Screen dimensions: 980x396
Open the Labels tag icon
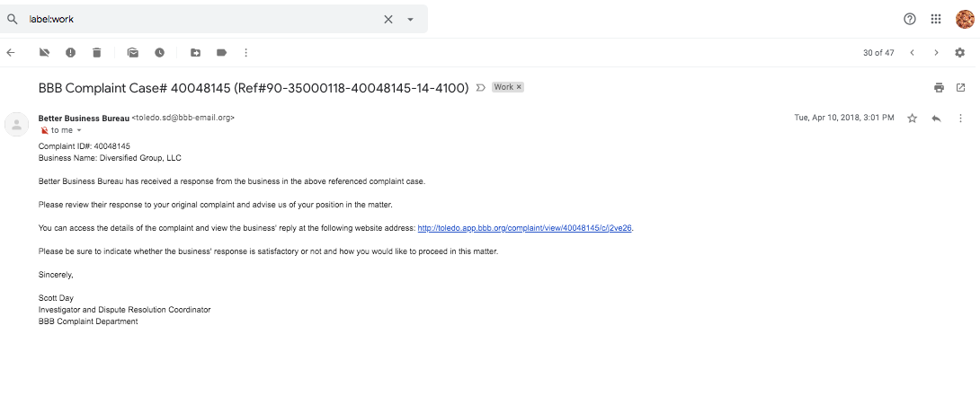[x=221, y=53]
